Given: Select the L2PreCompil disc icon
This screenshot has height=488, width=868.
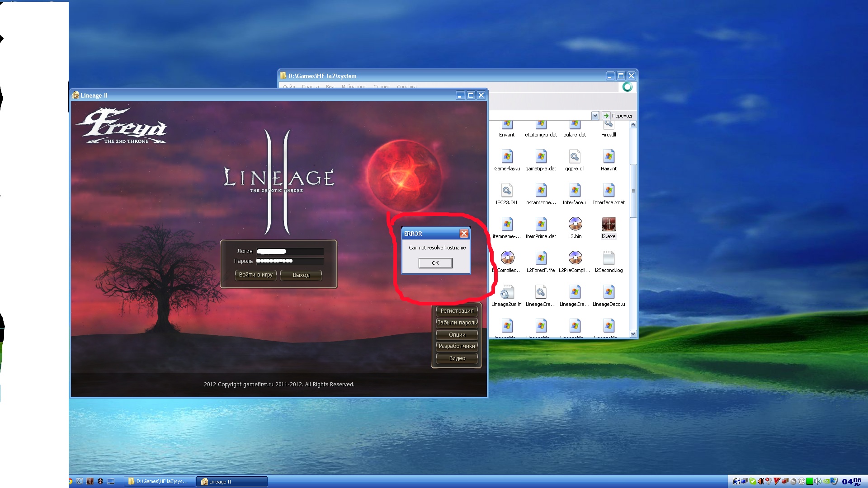Looking at the screenshot, I should 575,258.
